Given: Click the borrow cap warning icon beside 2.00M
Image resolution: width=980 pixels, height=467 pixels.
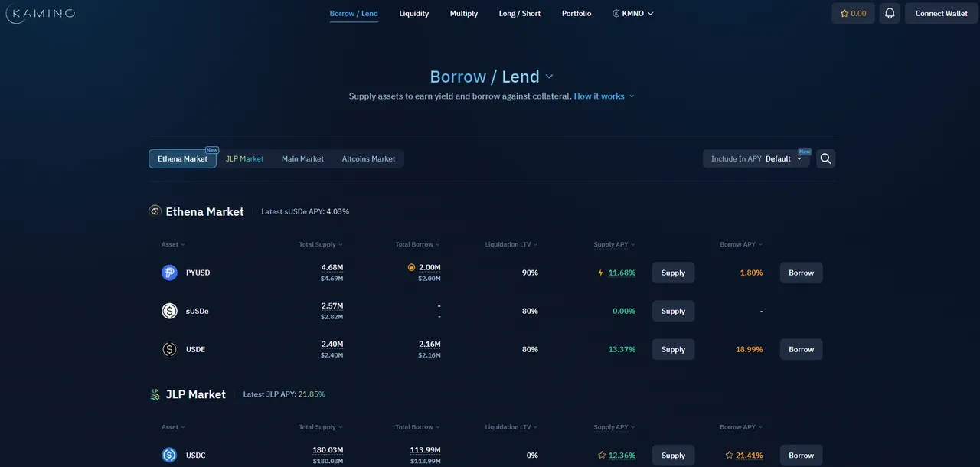Looking at the screenshot, I should coord(411,267).
